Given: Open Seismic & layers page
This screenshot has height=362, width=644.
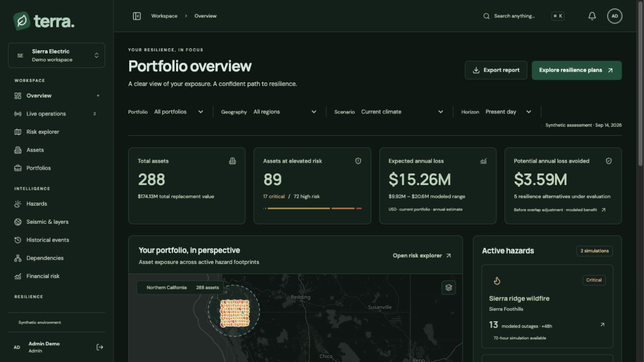Looking at the screenshot, I should click(57, 222).
